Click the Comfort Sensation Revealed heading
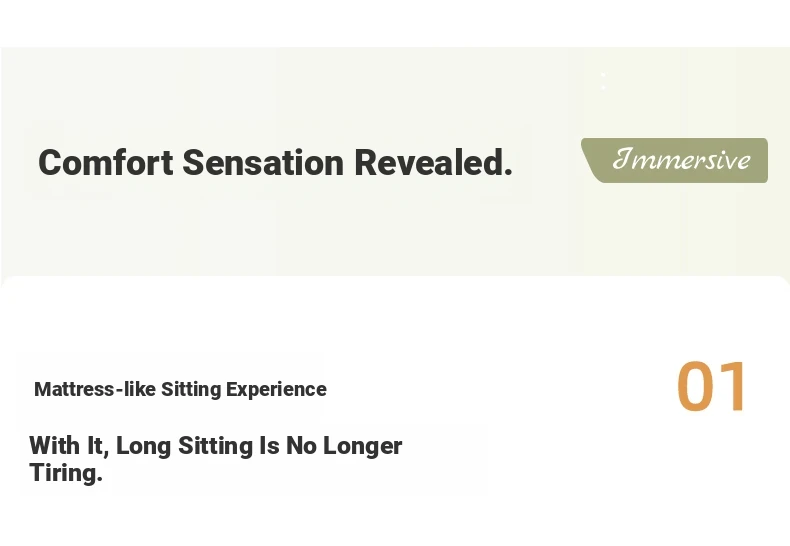 pyautogui.click(x=276, y=163)
